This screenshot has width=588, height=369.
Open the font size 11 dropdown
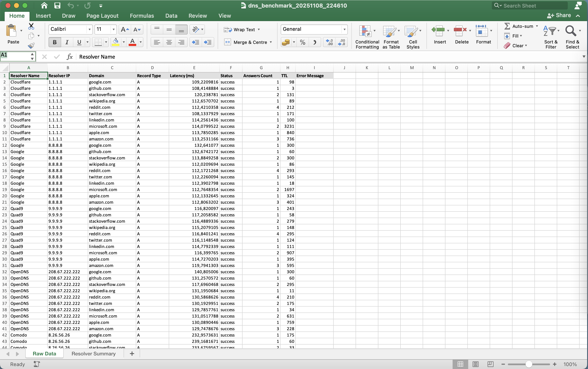tap(113, 30)
